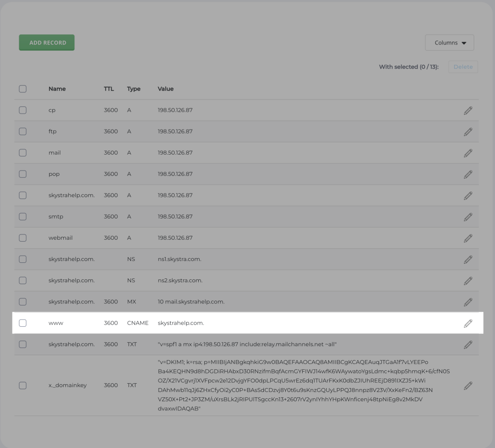The width and height of the screenshot is (495, 448).
Task: Sort by the Name column header
Action: pyautogui.click(x=57, y=89)
